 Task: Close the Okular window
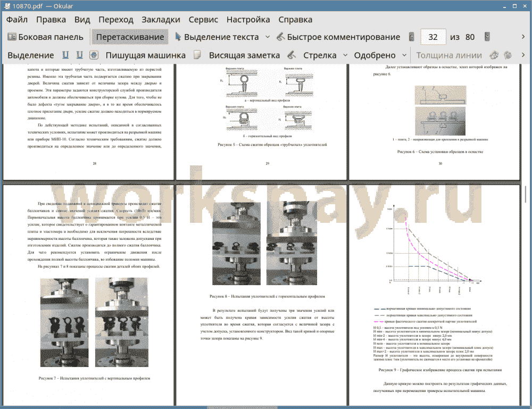point(525,6)
